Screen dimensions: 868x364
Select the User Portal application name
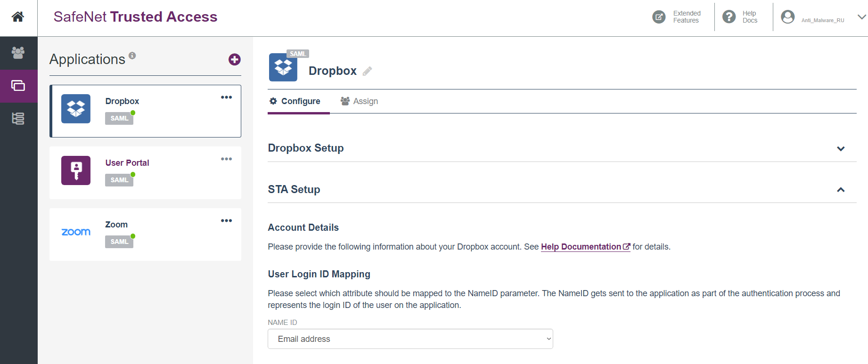click(x=127, y=163)
